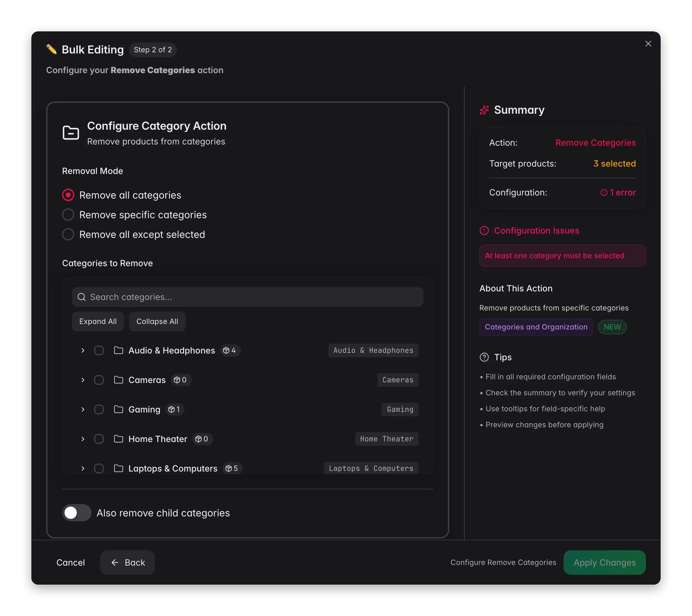Select Remove all except selected option

[x=68, y=234]
